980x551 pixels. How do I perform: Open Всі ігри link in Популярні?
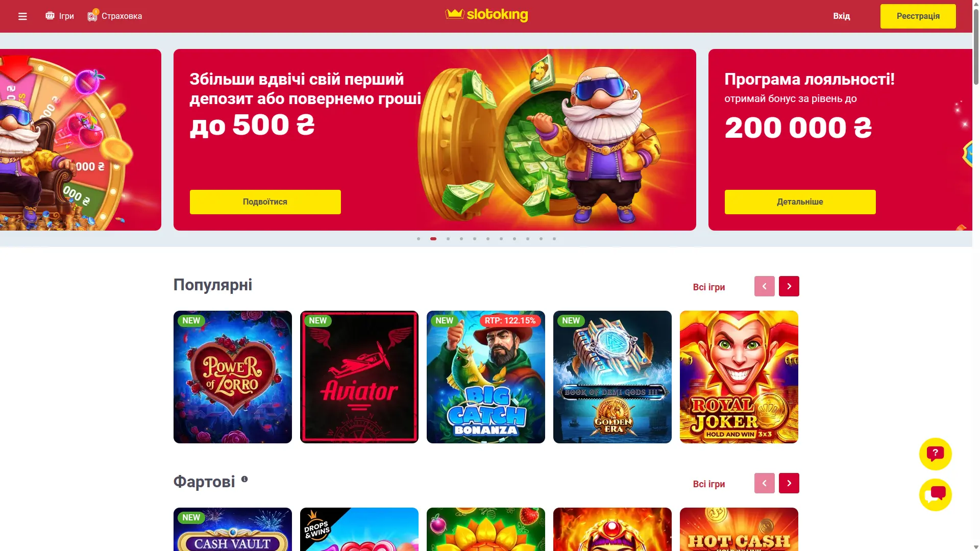(708, 287)
